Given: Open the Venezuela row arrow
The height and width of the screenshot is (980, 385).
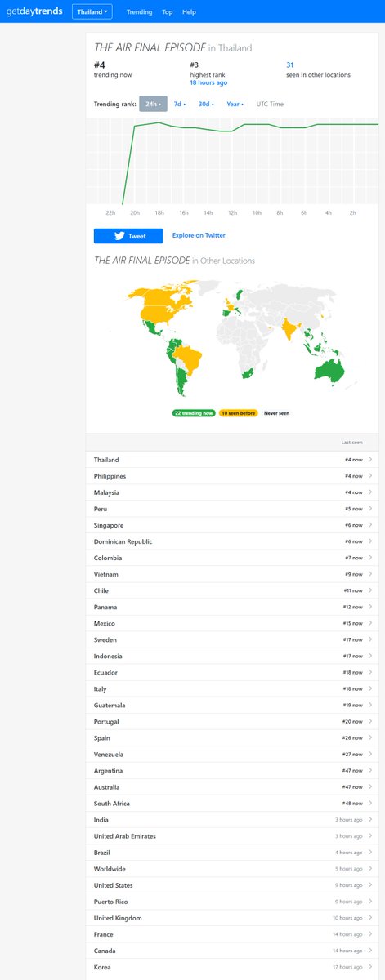Looking at the screenshot, I should tap(370, 754).
